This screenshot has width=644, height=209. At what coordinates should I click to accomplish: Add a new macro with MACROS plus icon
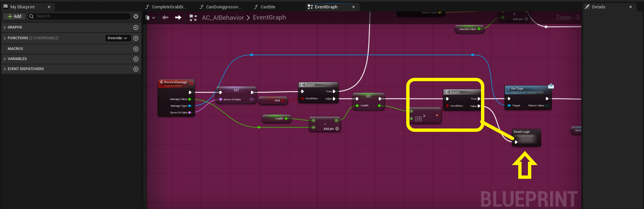pos(136,49)
